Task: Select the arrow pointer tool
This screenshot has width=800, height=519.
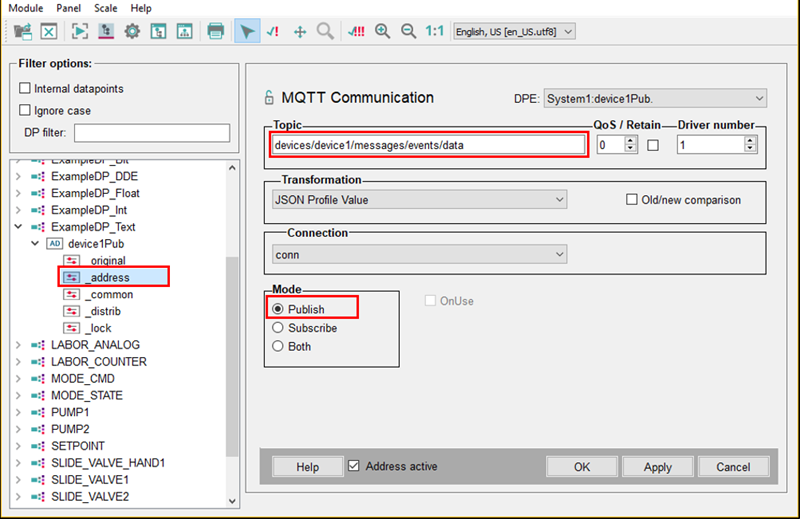Action: 247,32
